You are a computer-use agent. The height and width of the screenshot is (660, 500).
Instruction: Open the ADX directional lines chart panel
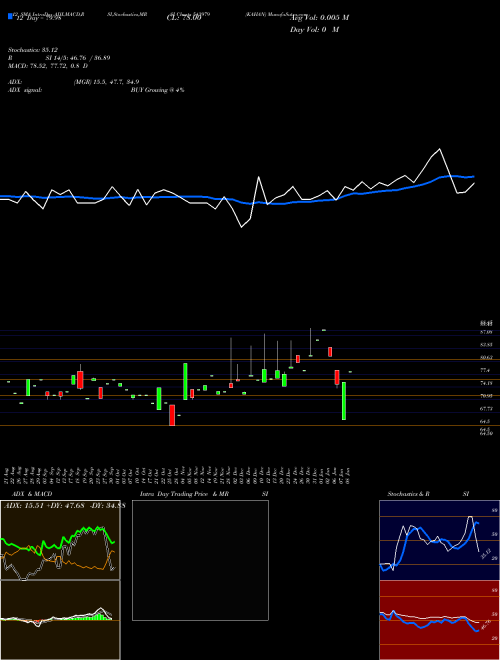click(x=60, y=540)
